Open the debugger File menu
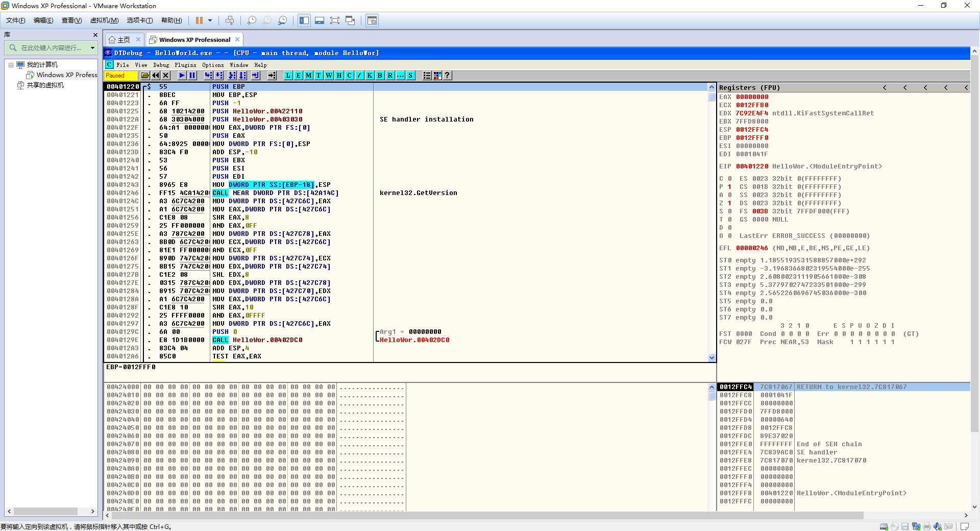 (122, 65)
